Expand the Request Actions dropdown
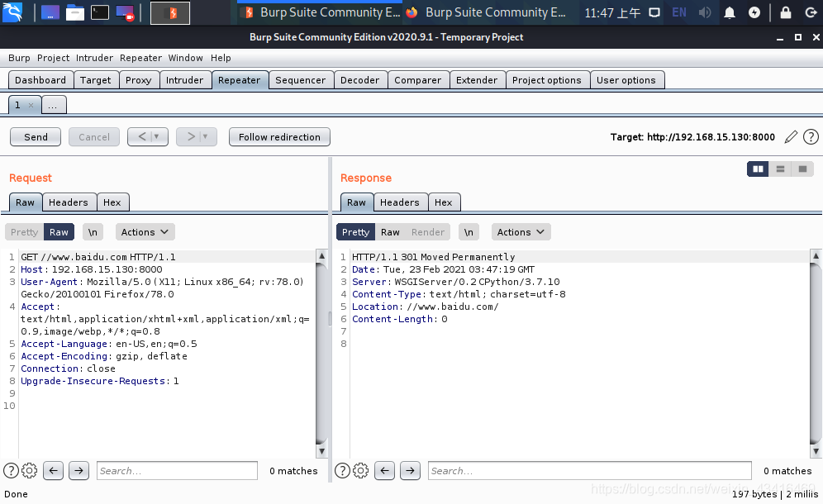This screenshot has height=504, width=823. [145, 232]
